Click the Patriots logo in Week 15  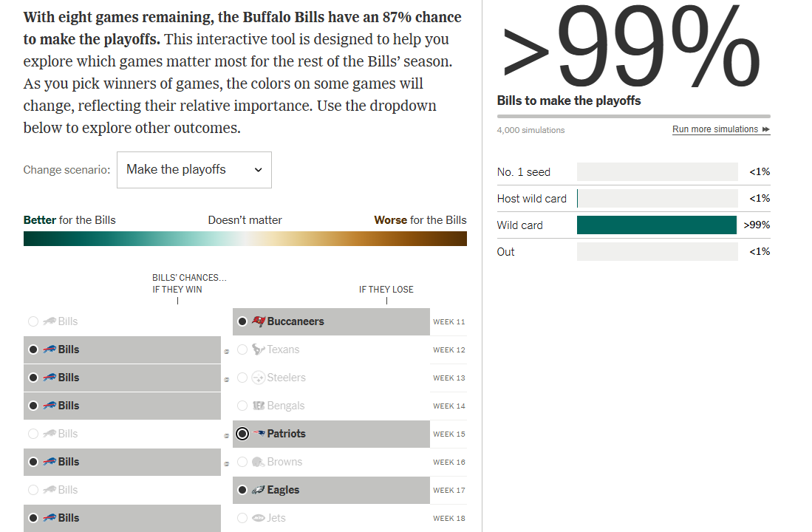click(259, 434)
